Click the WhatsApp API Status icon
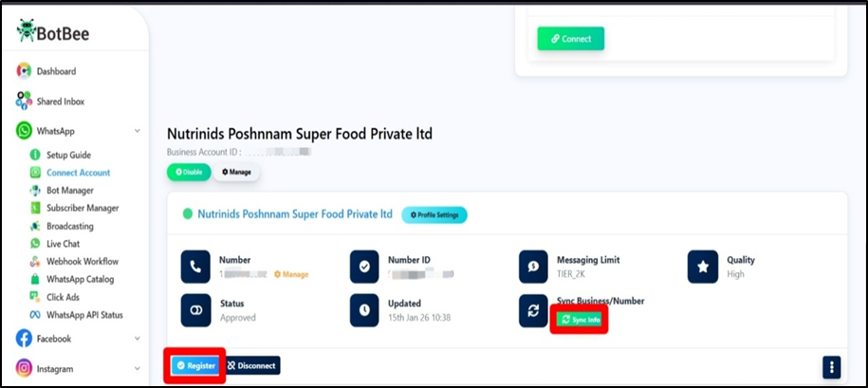Screen dimensions: 868x388 point(35,315)
